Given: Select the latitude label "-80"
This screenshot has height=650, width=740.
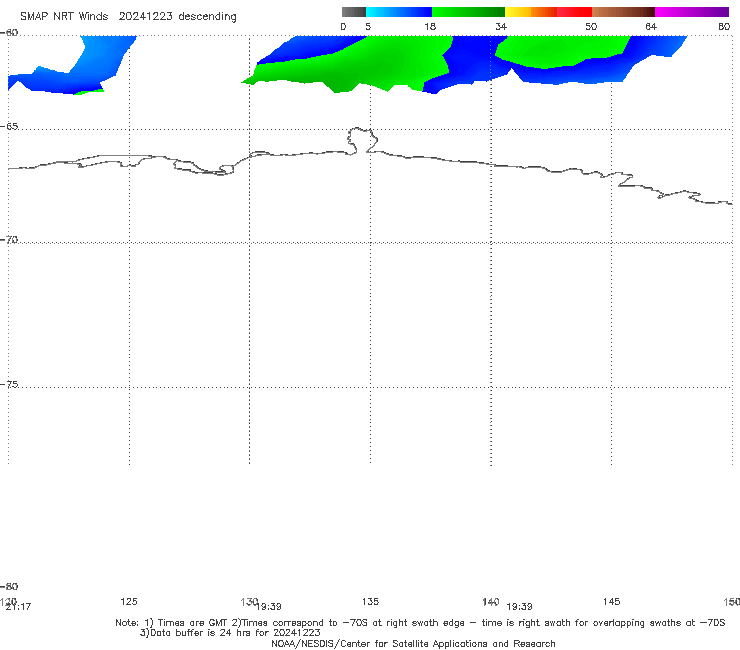Looking at the screenshot, I should (9, 586).
